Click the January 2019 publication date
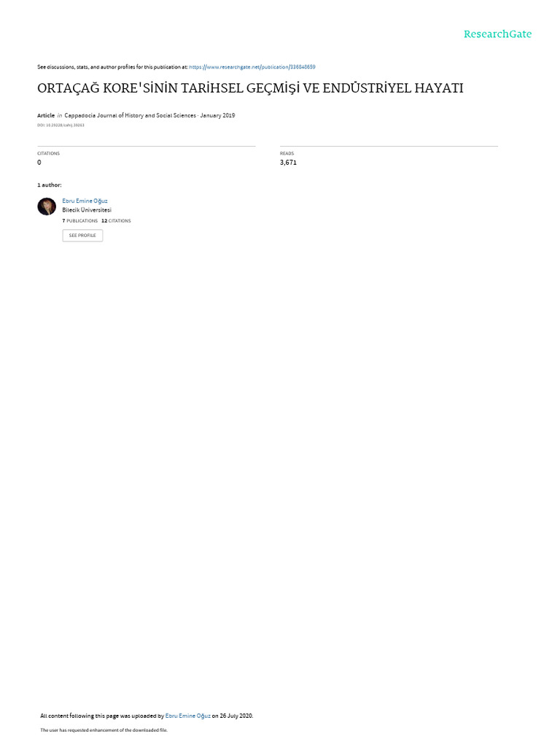This screenshot has height=747, width=560. (217, 115)
